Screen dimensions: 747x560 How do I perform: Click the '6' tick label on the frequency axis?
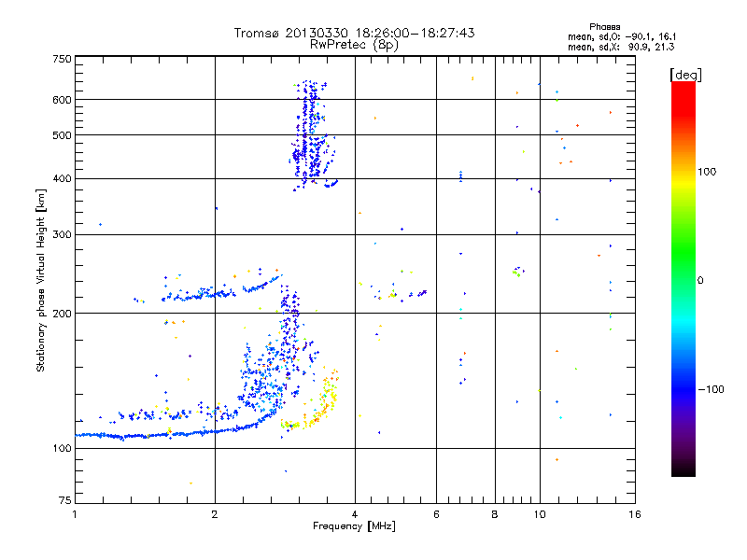tap(436, 514)
